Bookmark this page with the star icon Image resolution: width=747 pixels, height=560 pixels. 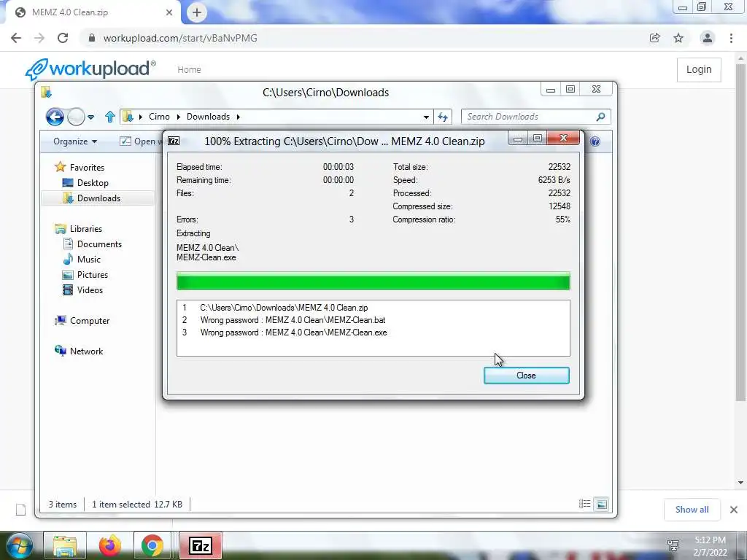pos(678,38)
